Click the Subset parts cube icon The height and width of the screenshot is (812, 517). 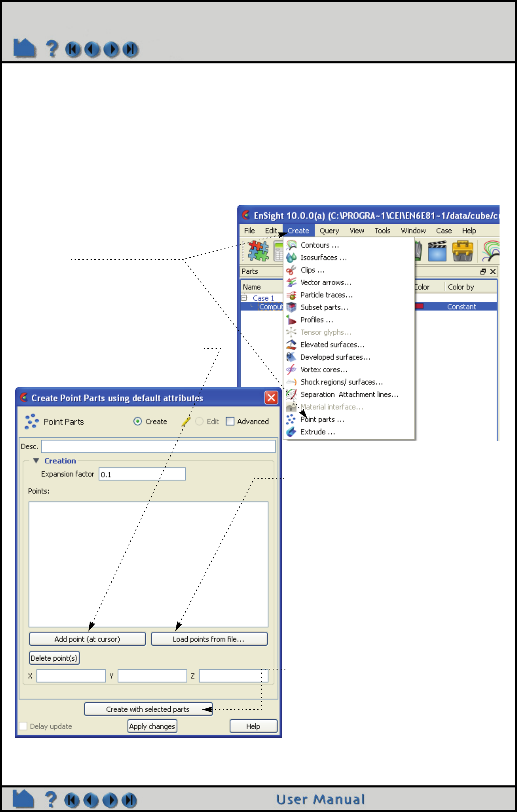[292, 307]
